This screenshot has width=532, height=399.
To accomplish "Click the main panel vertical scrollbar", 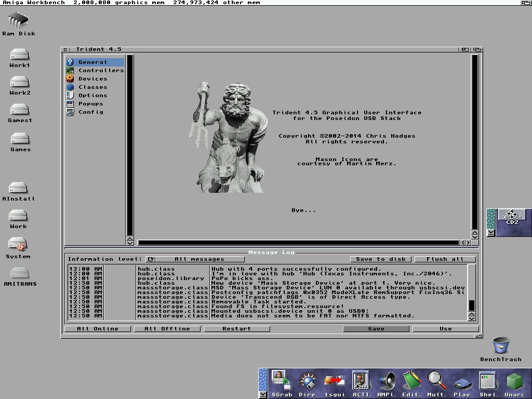I will (x=475, y=142).
